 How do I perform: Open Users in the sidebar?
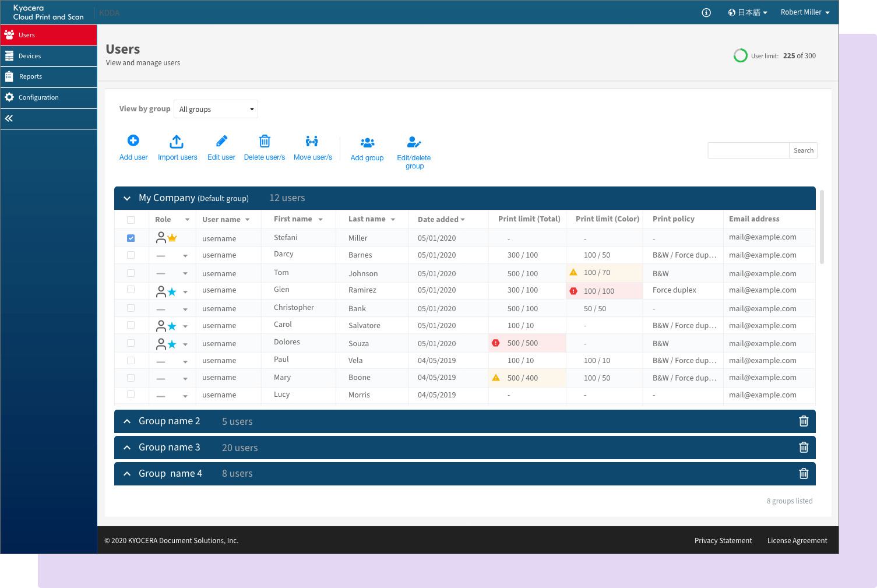pyautogui.click(x=49, y=35)
